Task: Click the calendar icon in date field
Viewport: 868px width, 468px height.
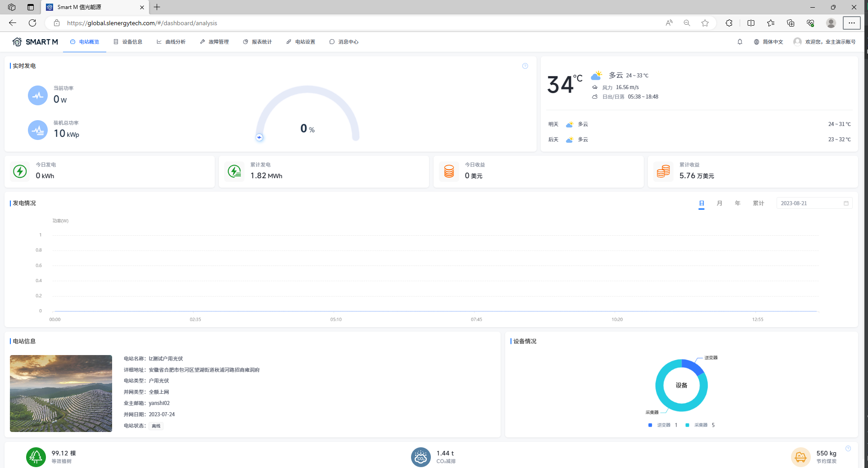Action: 846,203
